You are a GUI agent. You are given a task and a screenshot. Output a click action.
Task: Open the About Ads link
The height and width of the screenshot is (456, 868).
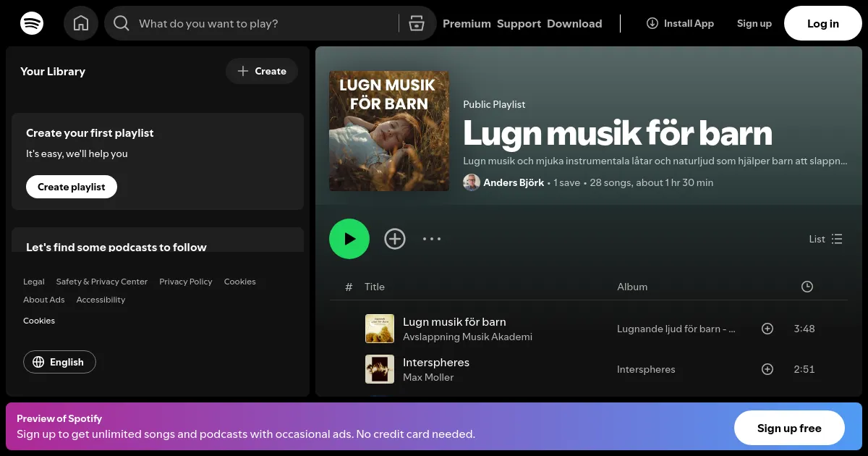(44, 300)
